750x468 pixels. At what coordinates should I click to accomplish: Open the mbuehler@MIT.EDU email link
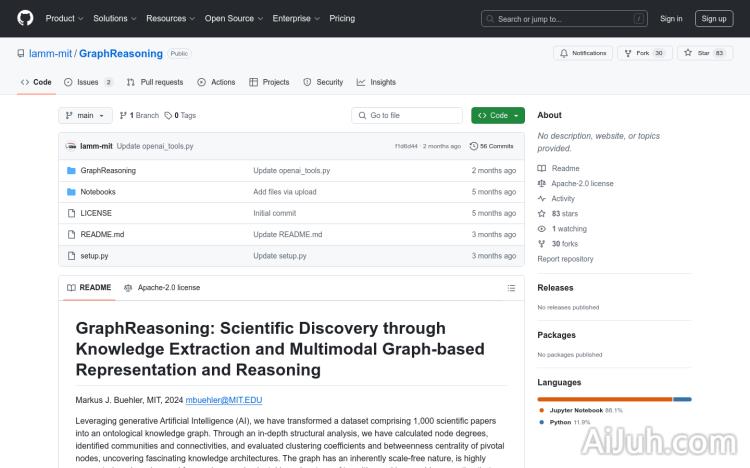tap(223, 400)
